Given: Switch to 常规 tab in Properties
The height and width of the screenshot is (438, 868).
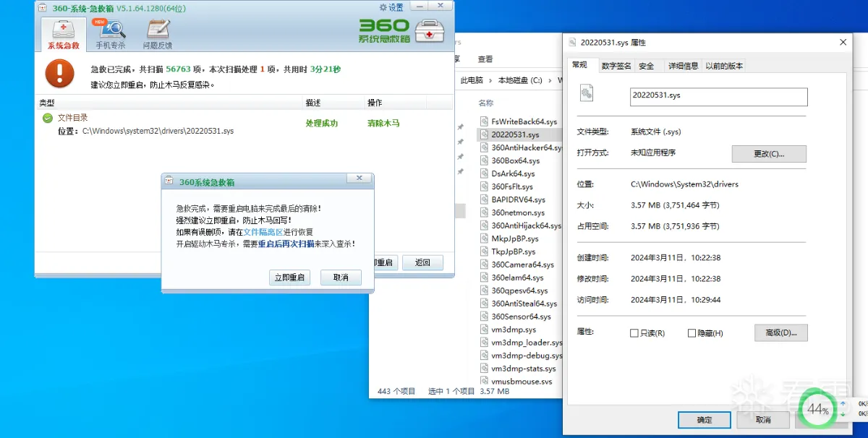Looking at the screenshot, I should tap(580, 65).
